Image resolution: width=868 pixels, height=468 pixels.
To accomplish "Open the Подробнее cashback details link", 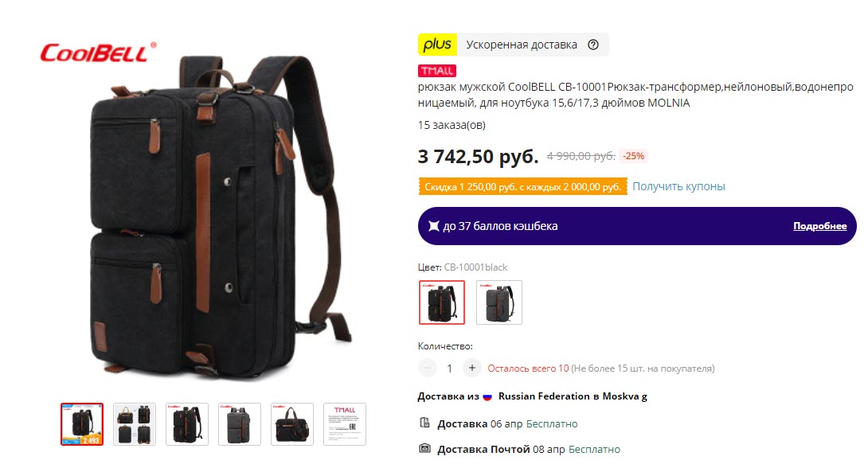I will coord(820,226).
